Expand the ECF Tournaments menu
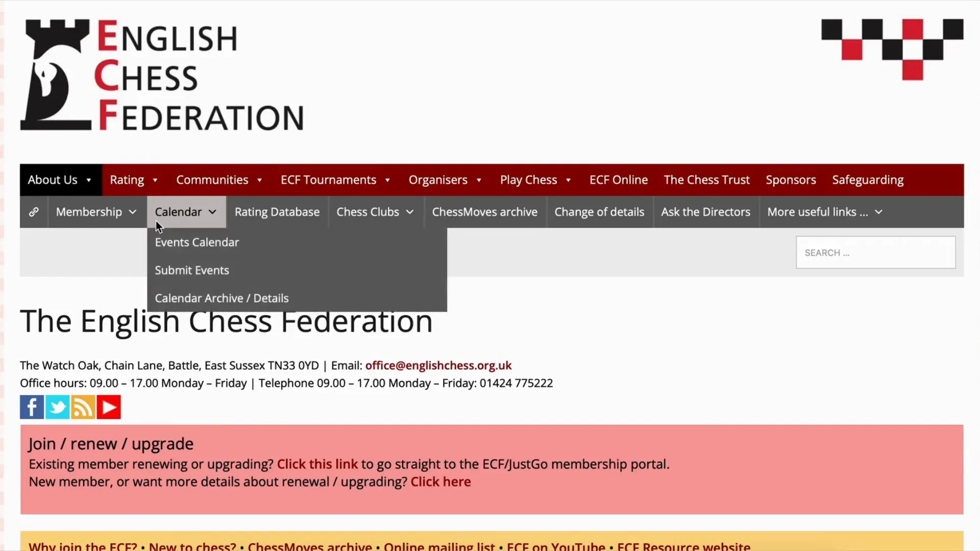 pyautogui.click(x=336, y=180)
